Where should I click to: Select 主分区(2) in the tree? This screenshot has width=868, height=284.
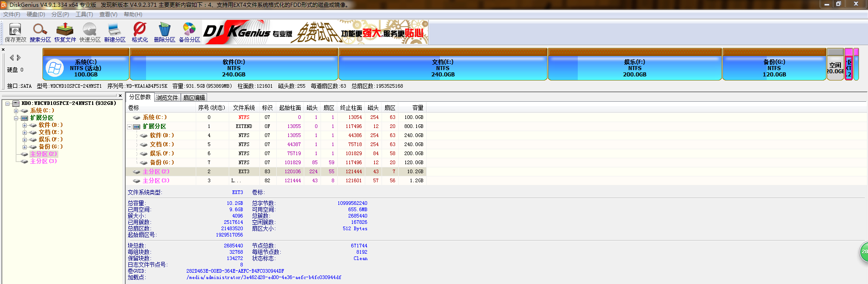(x=43, y=154)
